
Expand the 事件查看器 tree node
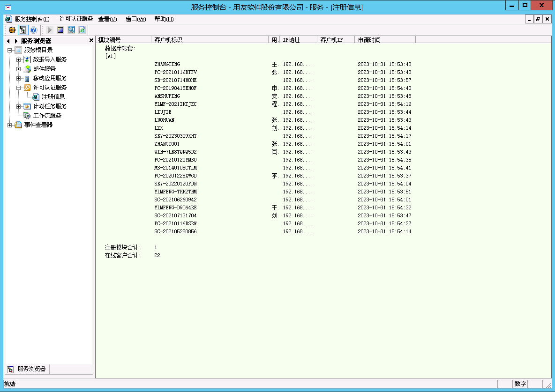(10, 125)
